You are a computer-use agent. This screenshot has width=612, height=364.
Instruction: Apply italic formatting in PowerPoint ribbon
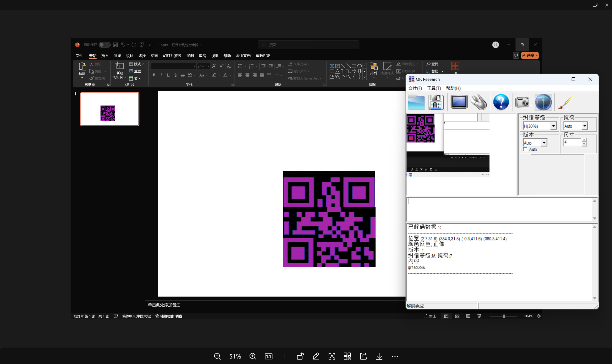161,75
